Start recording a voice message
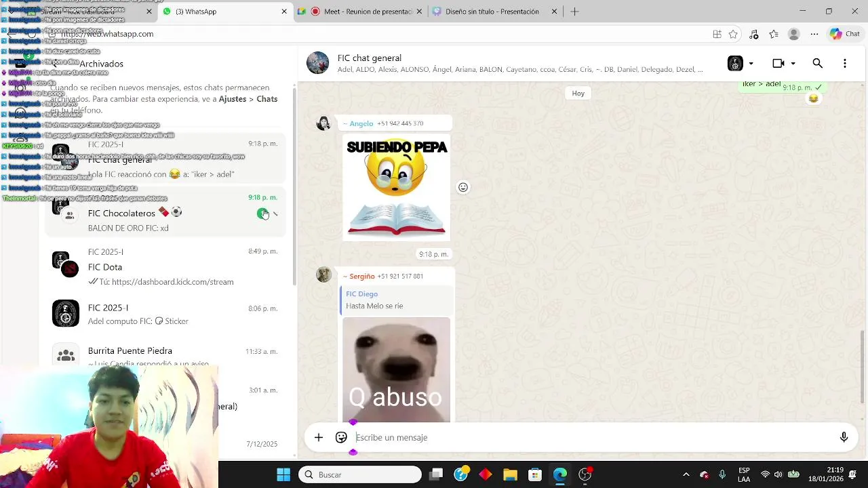 pyautogui.click(x=844, y=437)
